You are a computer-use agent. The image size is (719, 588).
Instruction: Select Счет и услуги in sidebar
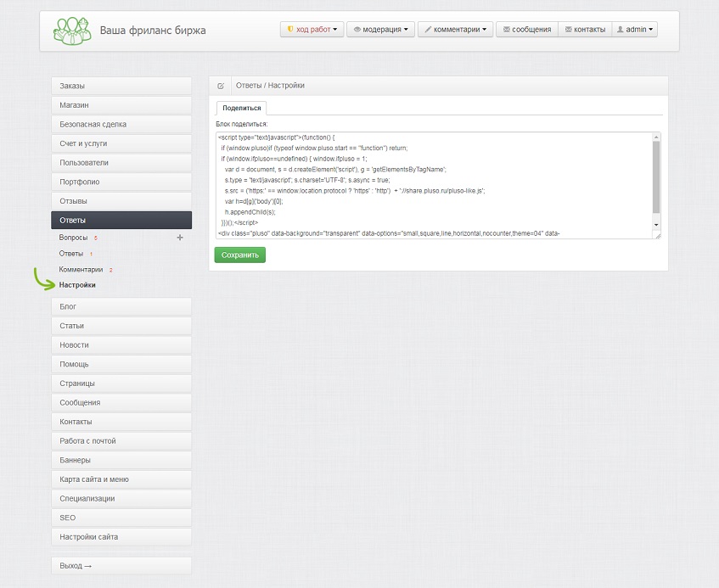coord(121,143)
